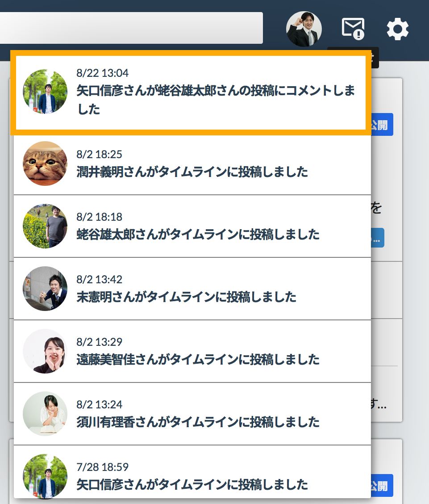Click 遠藤美智佳's avatar photo

(x=45, y=351)
